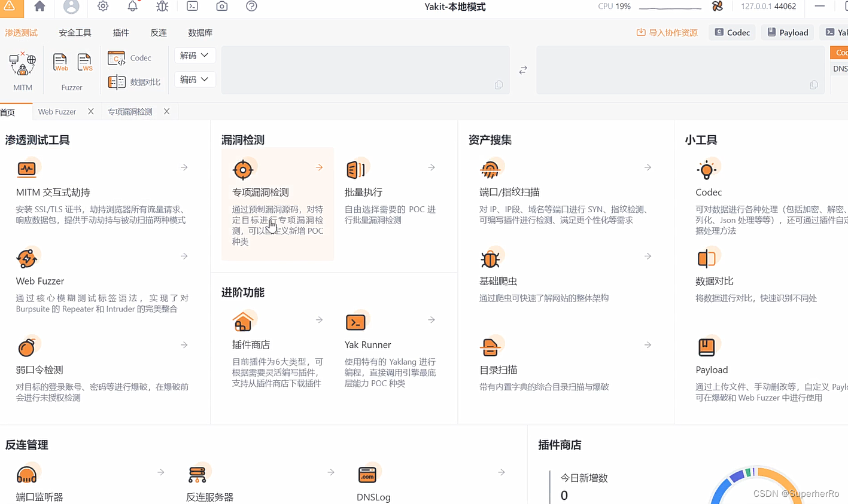Open the 弱口令检测 bomb icon
The width and height of the screenshot is (848, 504).
[27, 347]
